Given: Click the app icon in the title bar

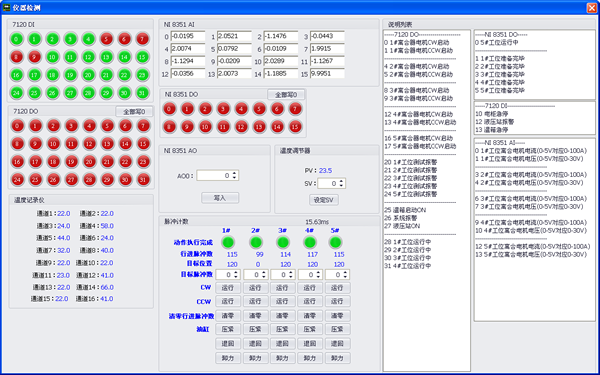Looking at the screenshot, I should 7,7.
